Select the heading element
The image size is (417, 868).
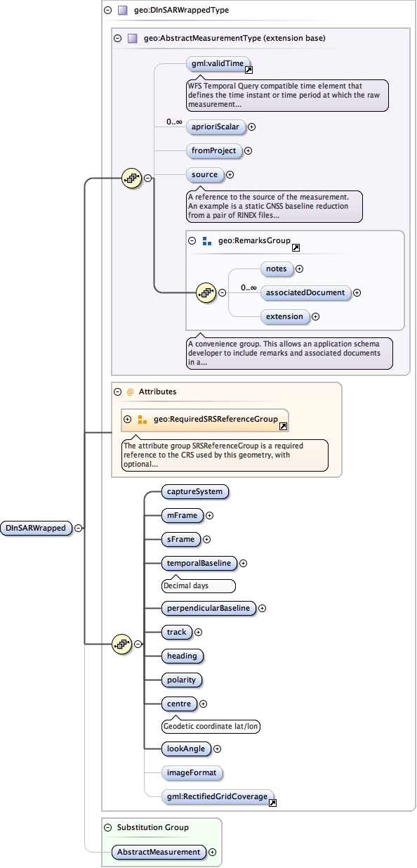182,656
